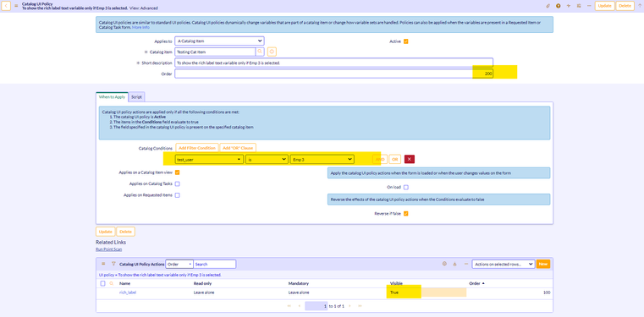Go to the previous page of the list

point(299,306)
